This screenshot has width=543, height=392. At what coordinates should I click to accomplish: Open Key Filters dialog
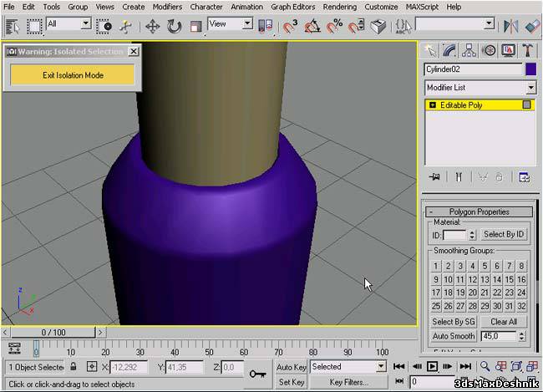(348, 382)
